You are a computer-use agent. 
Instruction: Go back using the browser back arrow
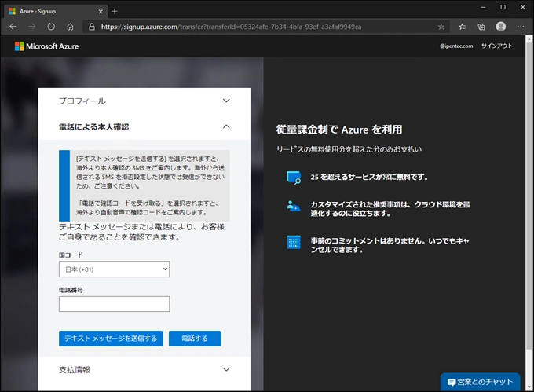pyautogui.click(x=13, y=27)
